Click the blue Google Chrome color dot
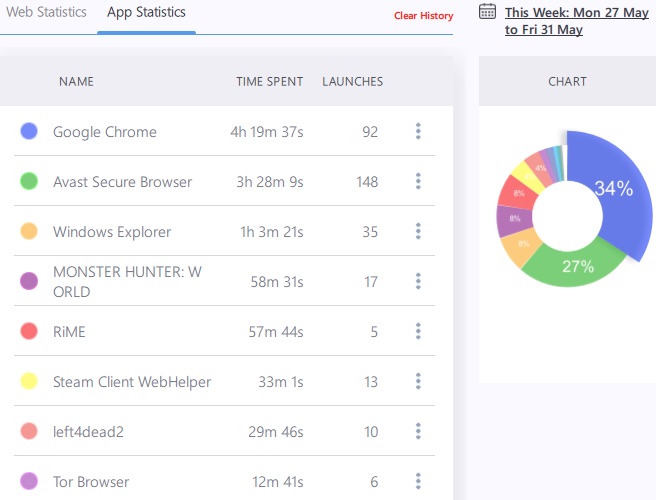Viewport: 656px width, 500px height. 29,131
